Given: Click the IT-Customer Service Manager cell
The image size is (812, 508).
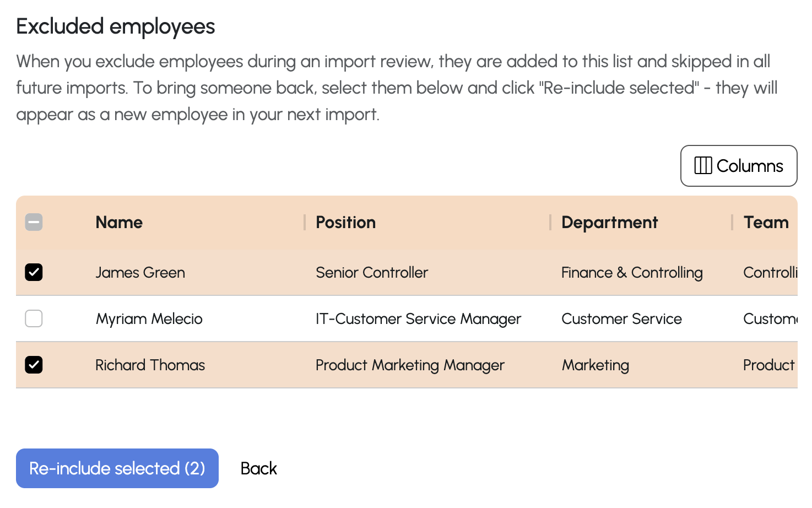Looking at the screenshot, I should [418, 319].
